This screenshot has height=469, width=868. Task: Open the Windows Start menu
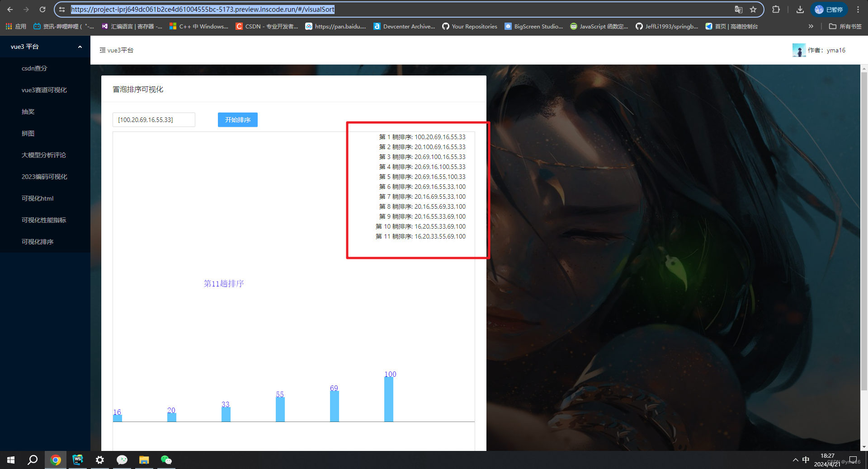(11, 460)
